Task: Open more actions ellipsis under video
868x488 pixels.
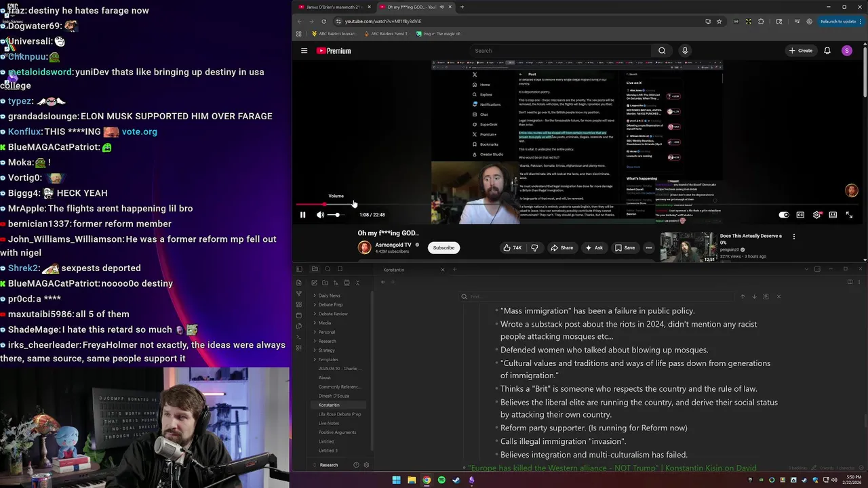Action: 649,248
